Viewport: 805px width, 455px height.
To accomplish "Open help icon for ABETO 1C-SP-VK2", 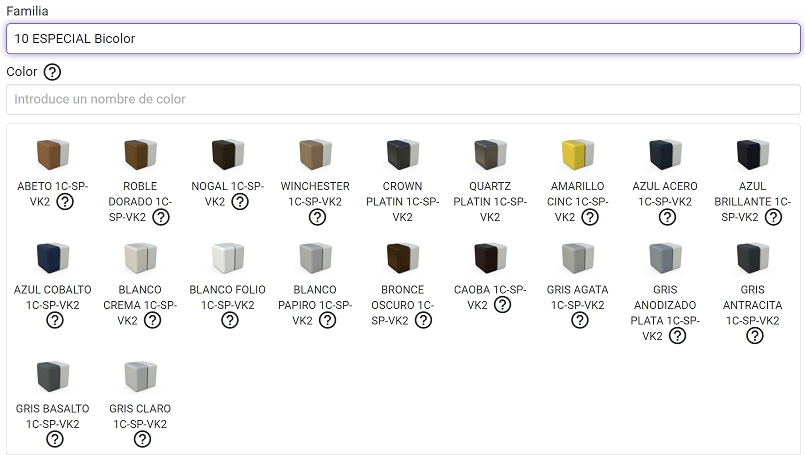I will (65, 202).
